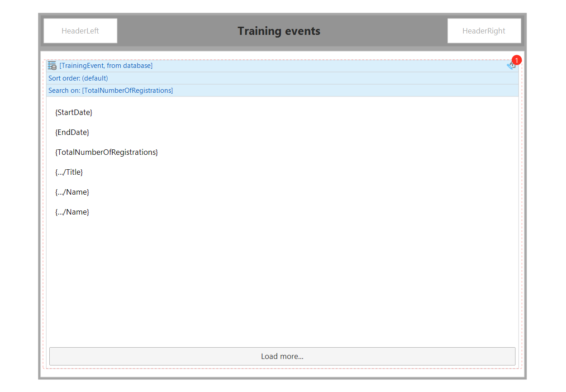This screenshot has height=392, width=566.
Task: Select the {StartDate} text widget
Action: pos(74,112)
